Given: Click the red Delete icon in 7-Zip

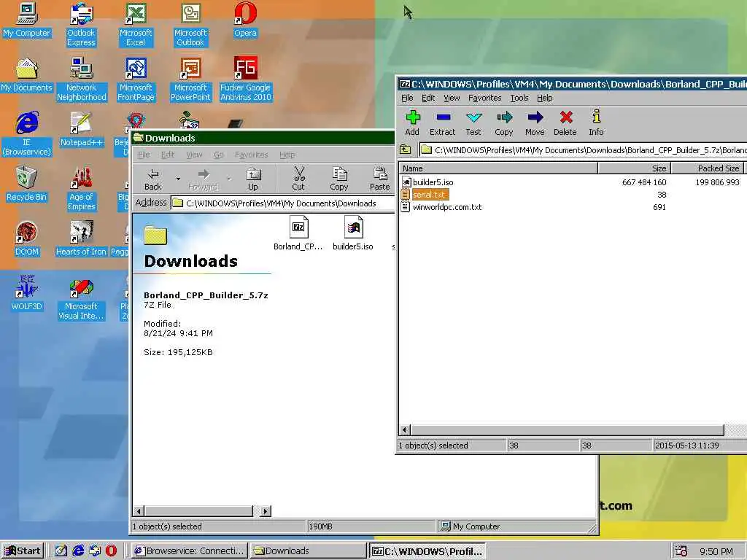Looking at the screenshot, I should (x=565, y=122).
